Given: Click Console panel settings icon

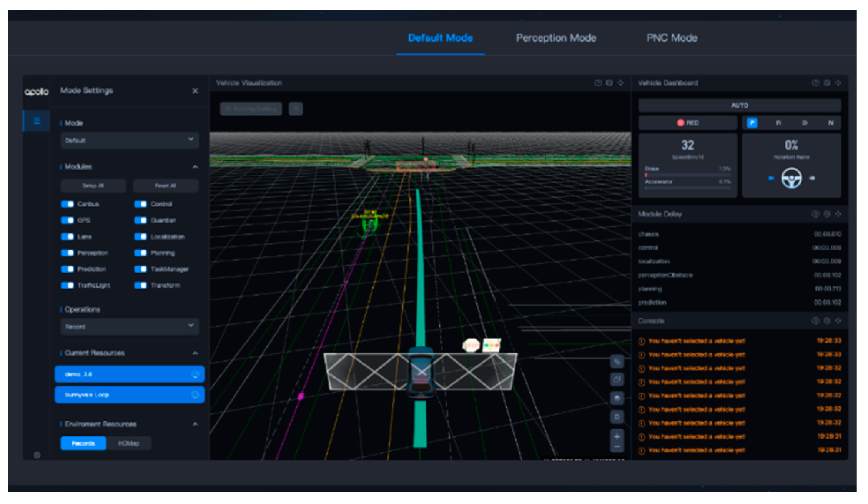Looking at the screenshot, I should click(x=827, y=321).
